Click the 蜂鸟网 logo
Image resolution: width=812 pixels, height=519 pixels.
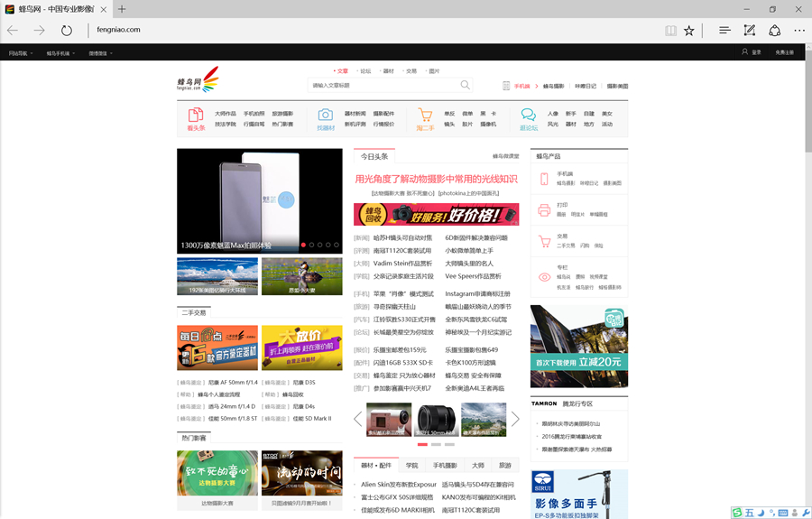click(198, 79)
